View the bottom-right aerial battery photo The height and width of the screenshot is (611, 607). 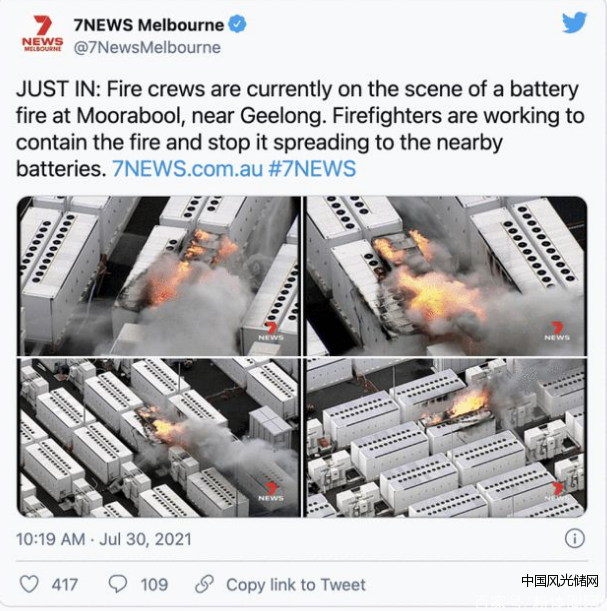[x=446, y=438]
